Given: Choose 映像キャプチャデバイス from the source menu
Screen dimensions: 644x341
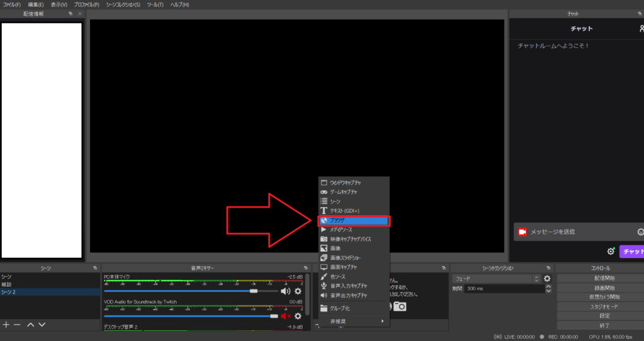Looking at the screenshot, I should (354, 239).
